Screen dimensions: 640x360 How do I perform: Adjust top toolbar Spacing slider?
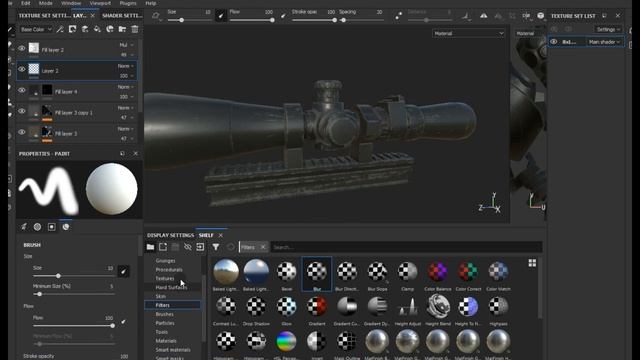(362, 20)
